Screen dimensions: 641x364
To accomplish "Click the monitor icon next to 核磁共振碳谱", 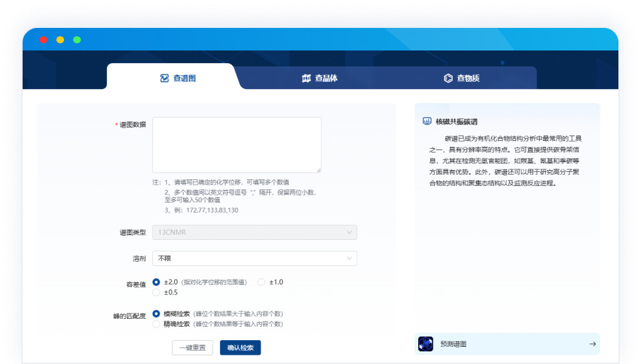I will click(427, 122).
